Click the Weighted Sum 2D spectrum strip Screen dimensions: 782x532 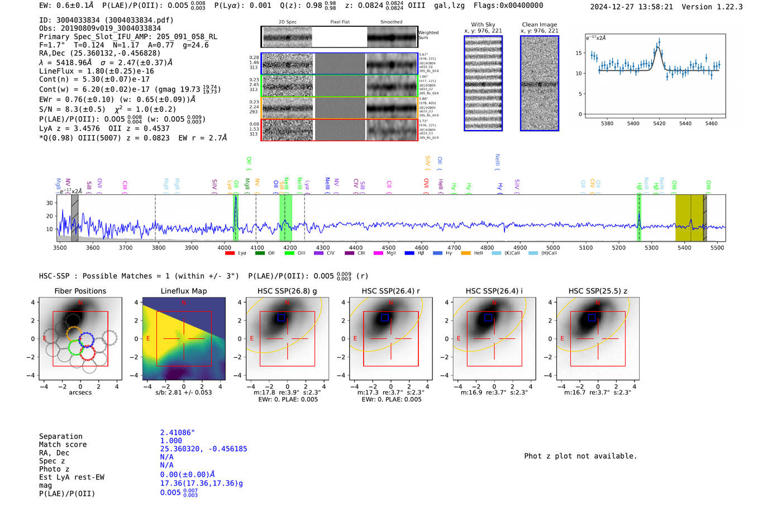(x=339, y=37)
